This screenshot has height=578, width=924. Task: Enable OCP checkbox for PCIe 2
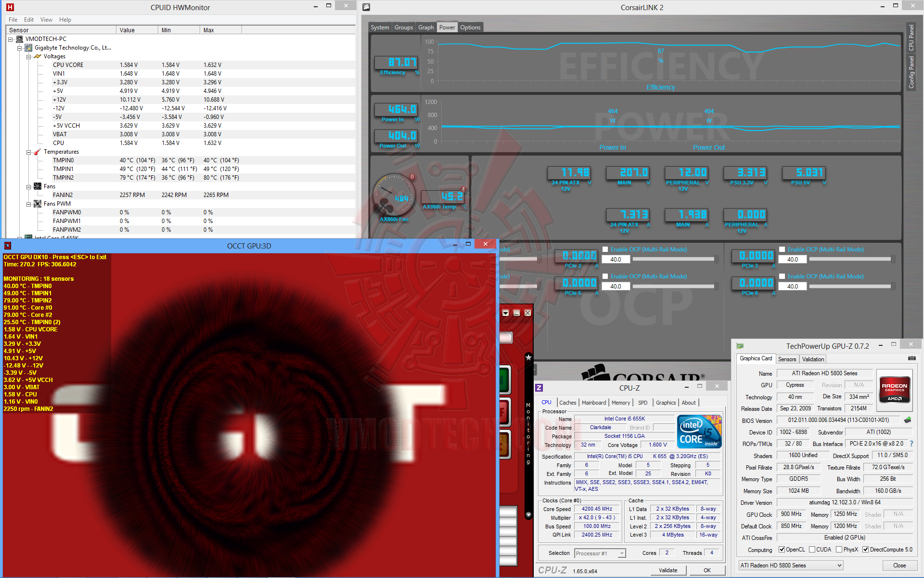pyautogui.click(x=605, y=250)
